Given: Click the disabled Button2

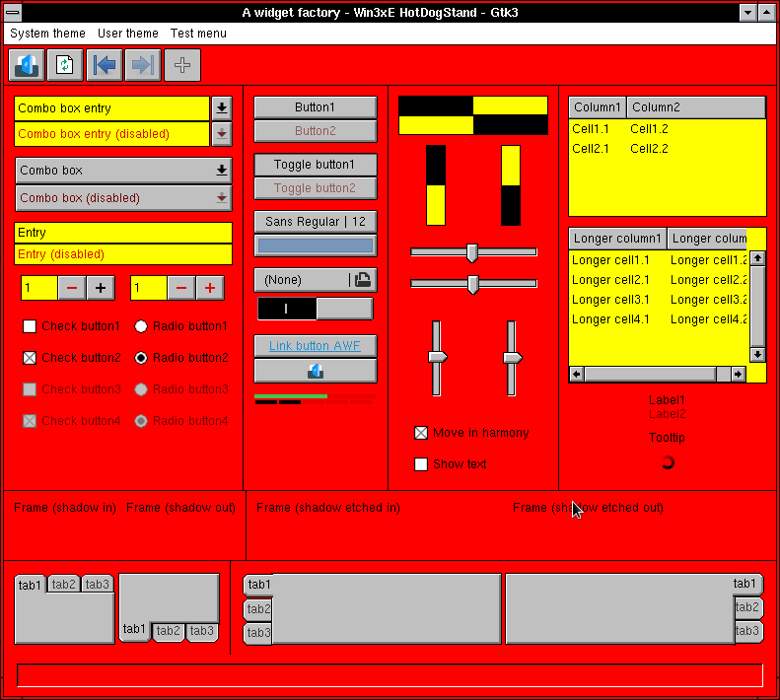Looking at the screenshot, I should (316, 131).
